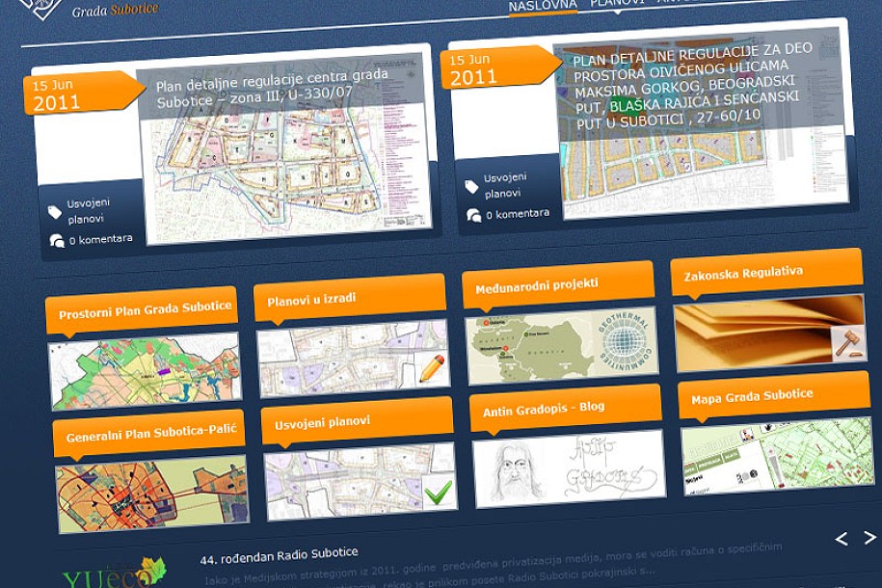Open Usvojeni planovi category of Maksima Gorkog post

pyautogui.click(x=504, y=186)
